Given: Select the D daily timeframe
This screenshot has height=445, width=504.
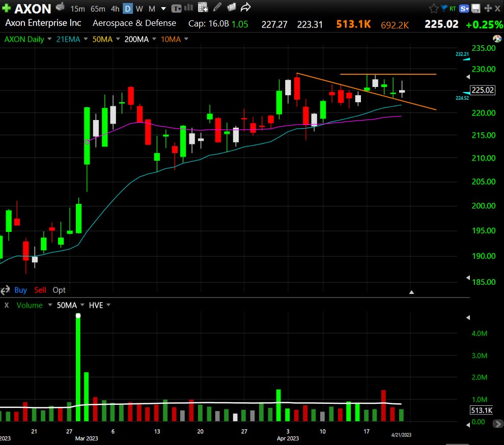Looking at the screenshot, I should pos(128,9).
